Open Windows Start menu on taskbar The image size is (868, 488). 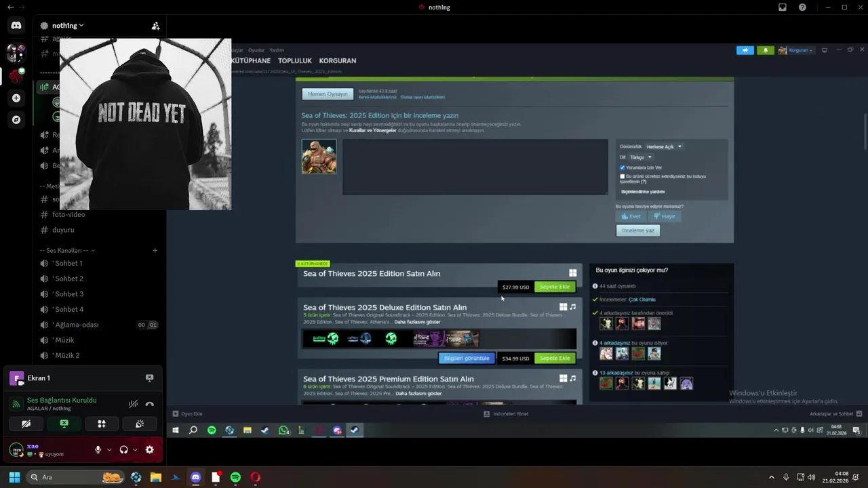pos(14,477)
